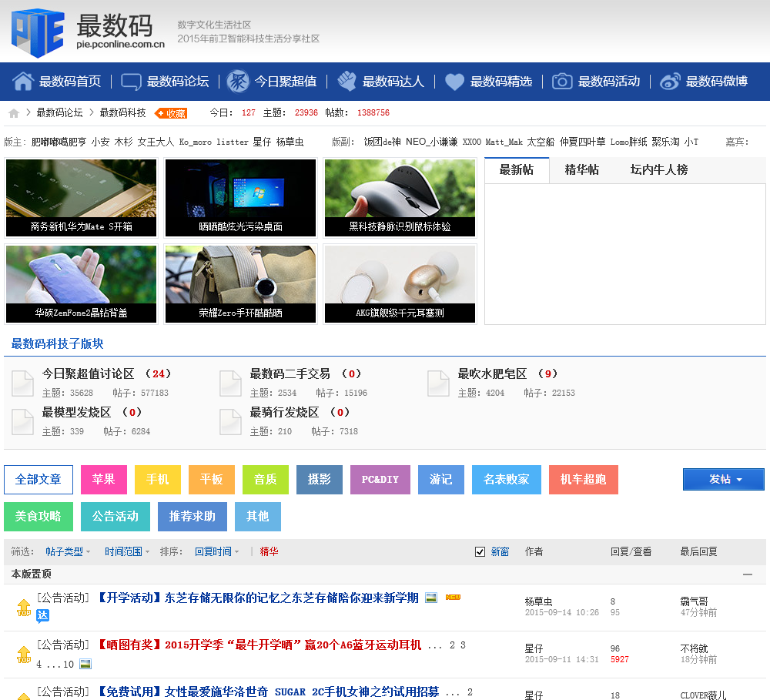Image resolution: width=770 pixels, height=700 pixels.
Task: Open thumbnail AKG旗舰级千元耳塞测
Action: point(400,284)
